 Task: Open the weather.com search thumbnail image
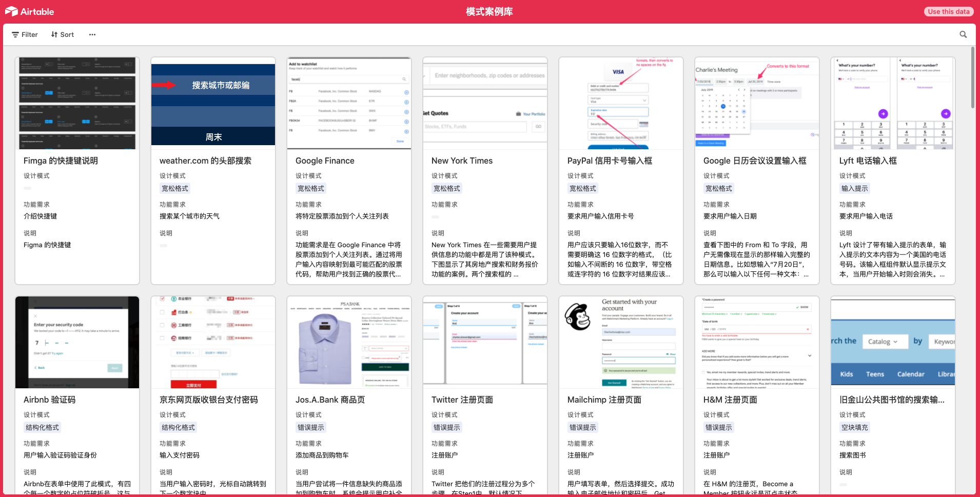[213, 103]
